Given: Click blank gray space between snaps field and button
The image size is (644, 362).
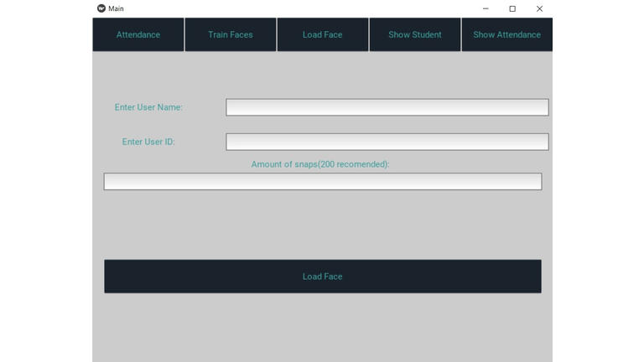Looking at the screenshot, I should coord(322,225).
